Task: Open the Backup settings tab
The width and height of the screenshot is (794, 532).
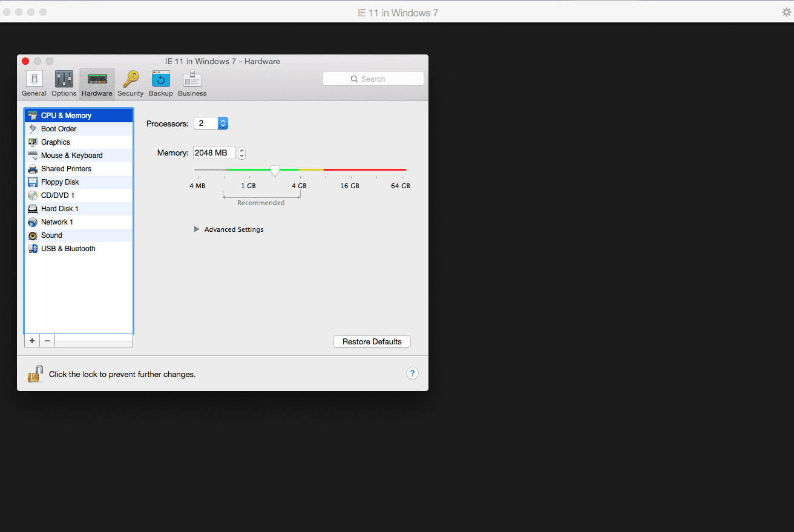Action: [x=160, y=84]
